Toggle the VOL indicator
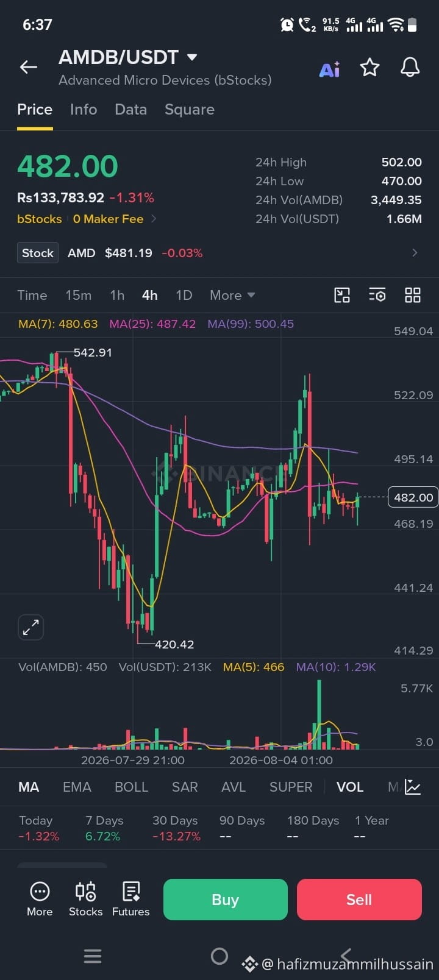 pyautogui.click(x=350, y=787)
